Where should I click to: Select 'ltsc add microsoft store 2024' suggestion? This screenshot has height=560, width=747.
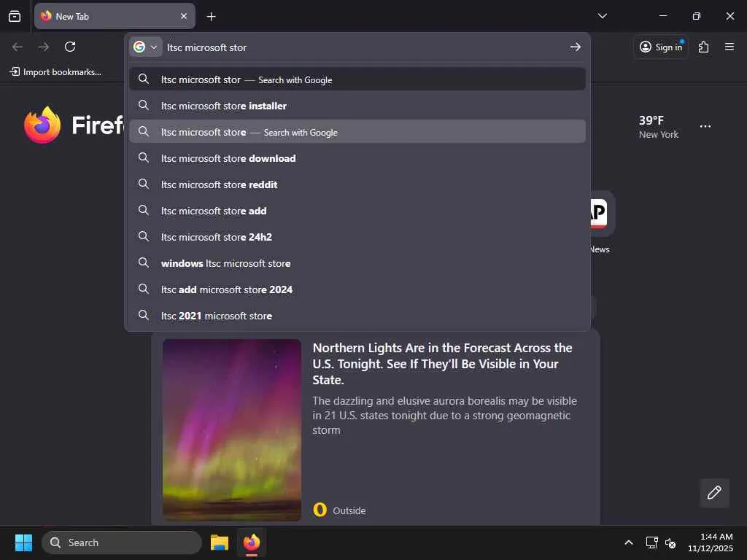[357, 289]
